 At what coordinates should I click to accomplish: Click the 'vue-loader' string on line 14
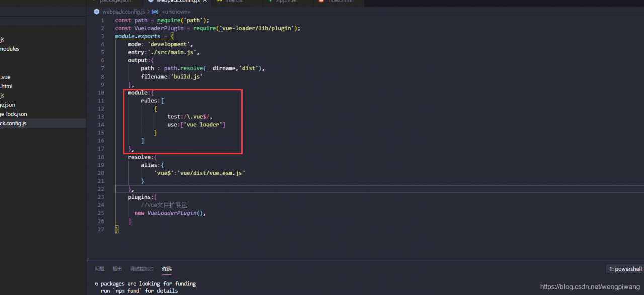203,125
